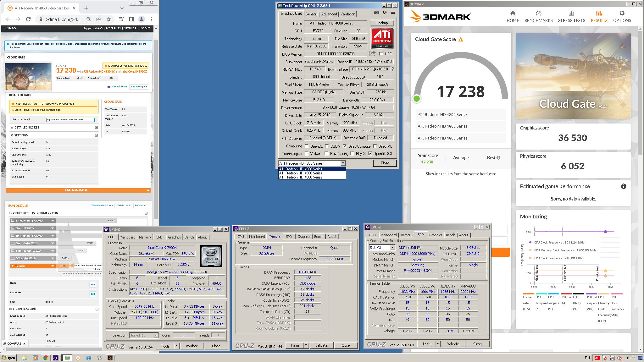The height and width of the screenshot is (362, 644).
Task: Toggle the PhysX checkbox
Action: 352,154
